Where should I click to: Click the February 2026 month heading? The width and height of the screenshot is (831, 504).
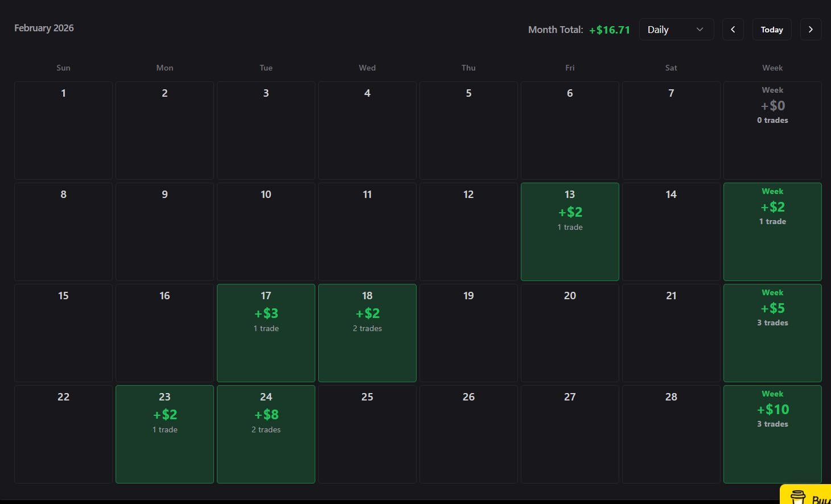coord(44,28)
